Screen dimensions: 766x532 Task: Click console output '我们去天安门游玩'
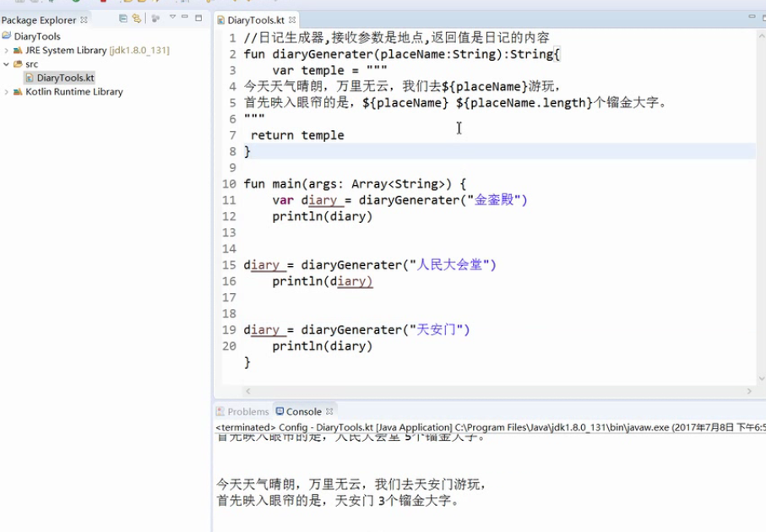pos(427,485)
